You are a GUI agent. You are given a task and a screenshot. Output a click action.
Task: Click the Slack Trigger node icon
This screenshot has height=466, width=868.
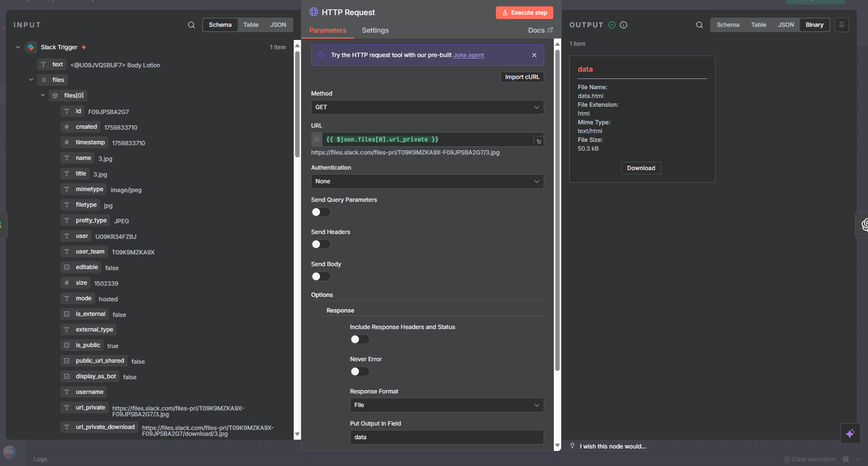(31, 47)
